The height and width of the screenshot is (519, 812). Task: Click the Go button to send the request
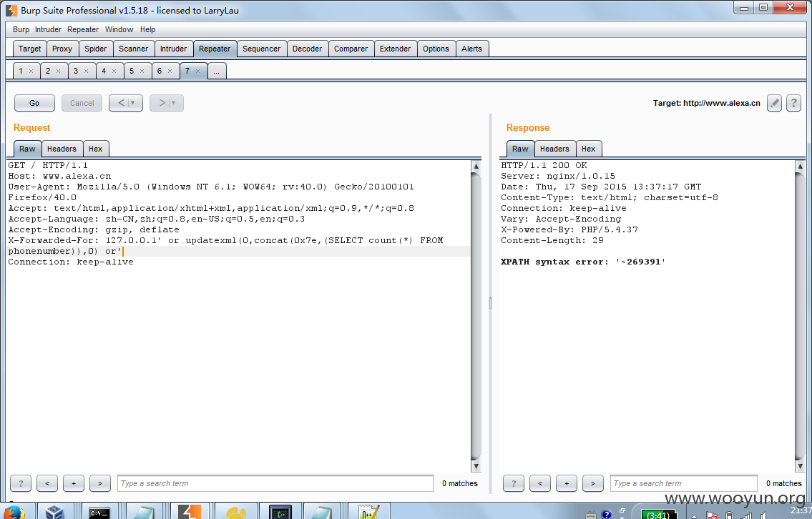(x=34, y=103)
